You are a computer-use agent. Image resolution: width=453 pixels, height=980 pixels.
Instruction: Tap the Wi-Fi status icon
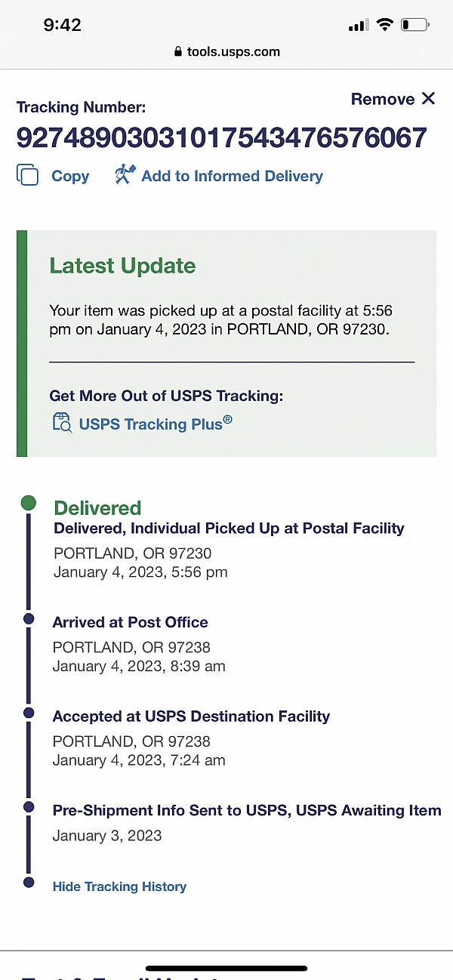(385, 25)
